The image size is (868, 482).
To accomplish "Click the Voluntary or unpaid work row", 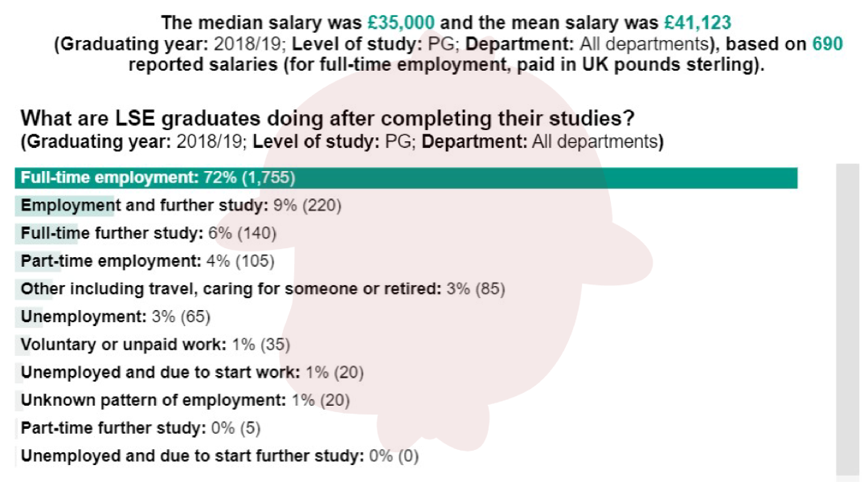I will click(155, 345).
